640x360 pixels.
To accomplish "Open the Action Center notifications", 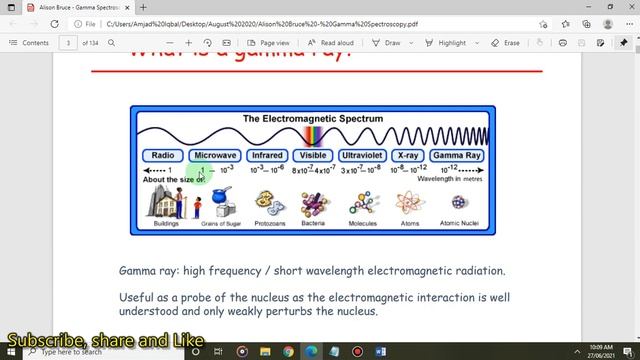I will (628, 351).
